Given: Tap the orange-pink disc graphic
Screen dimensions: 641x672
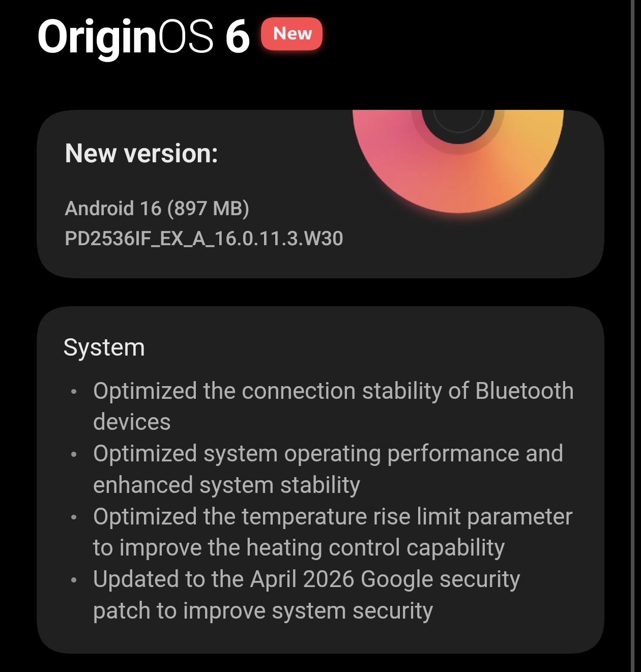Looking at the screenshot, I should point(458,161).
